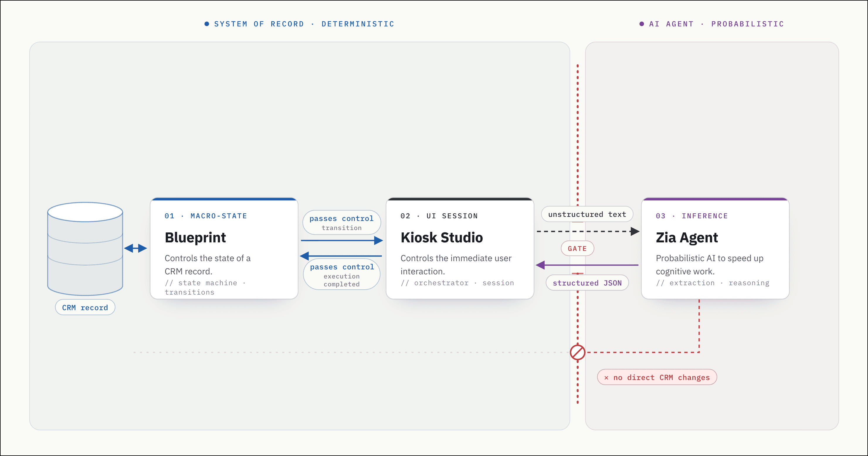Click the no direct CRM changes label
Viewport: 868px width, 456px height.
(x=657, y=377)
